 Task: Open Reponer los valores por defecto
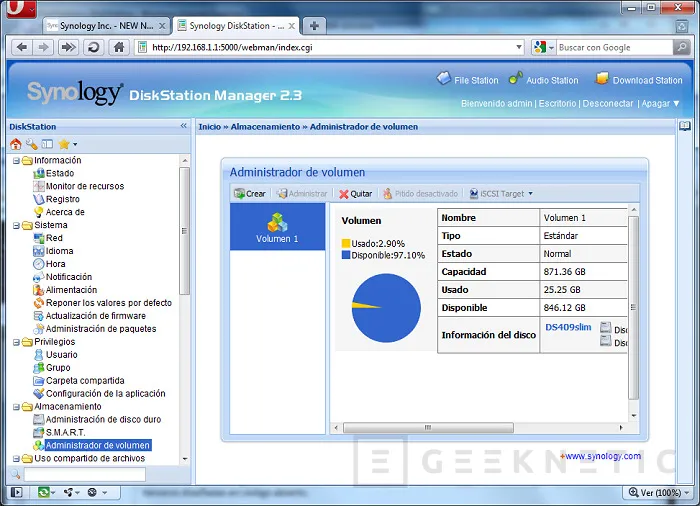[x=108, y=303]
